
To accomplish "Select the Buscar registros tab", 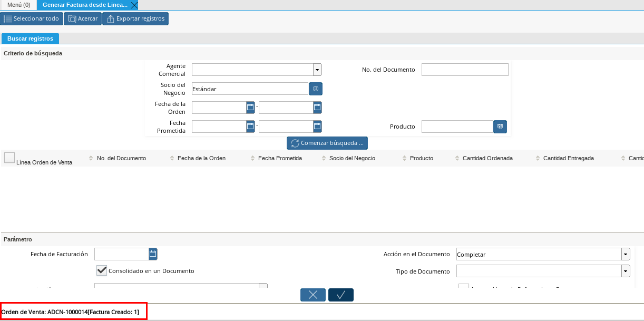I will click(x=30, y=38).
